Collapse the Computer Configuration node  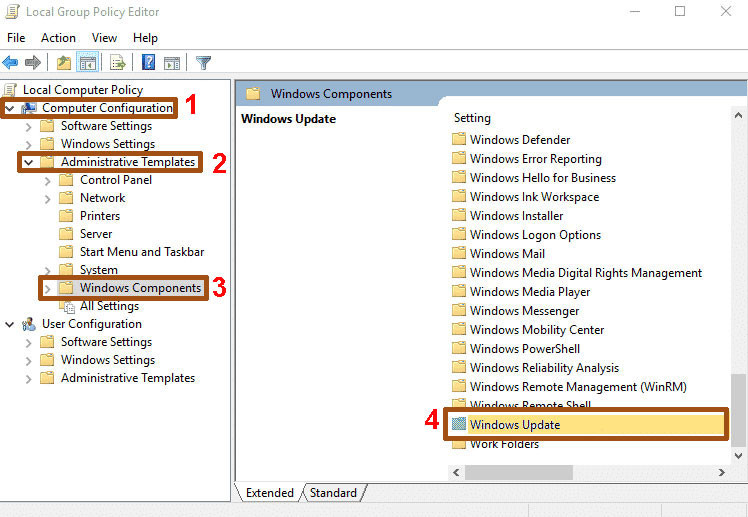[10, 109]
